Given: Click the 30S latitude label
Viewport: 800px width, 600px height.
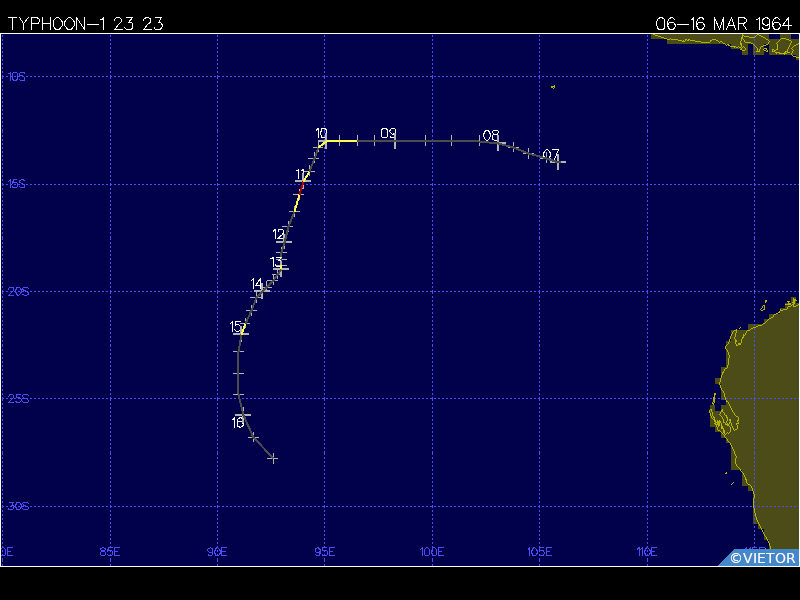Looking at the screenshot, I should 18,506.
